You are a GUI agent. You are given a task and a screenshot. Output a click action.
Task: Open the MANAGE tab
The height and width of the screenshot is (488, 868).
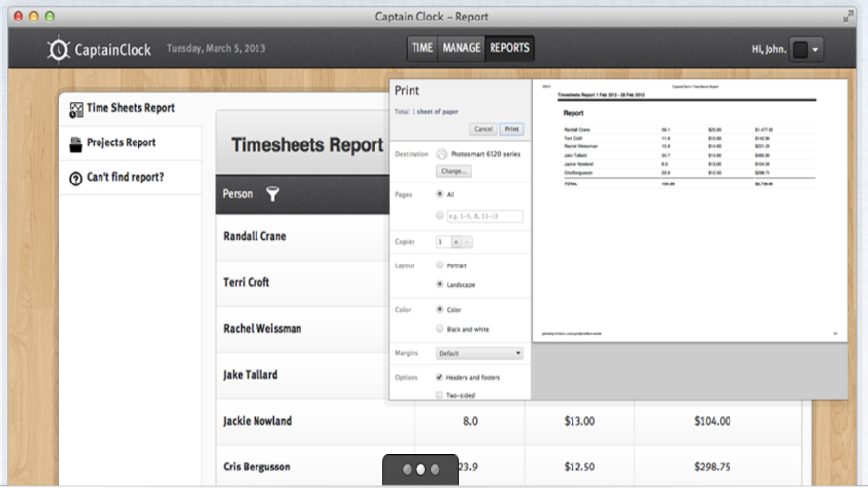point(460,48)
